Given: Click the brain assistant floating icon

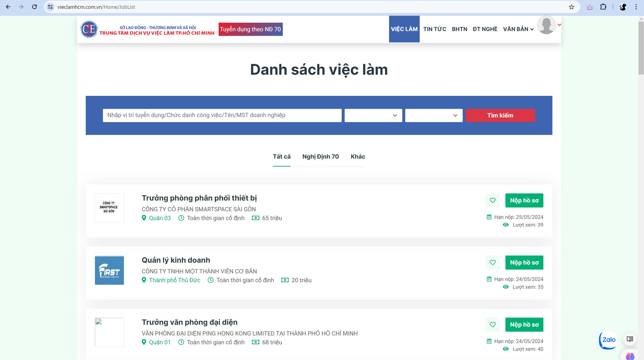Looking at the screenshot, I should (630, 356).
